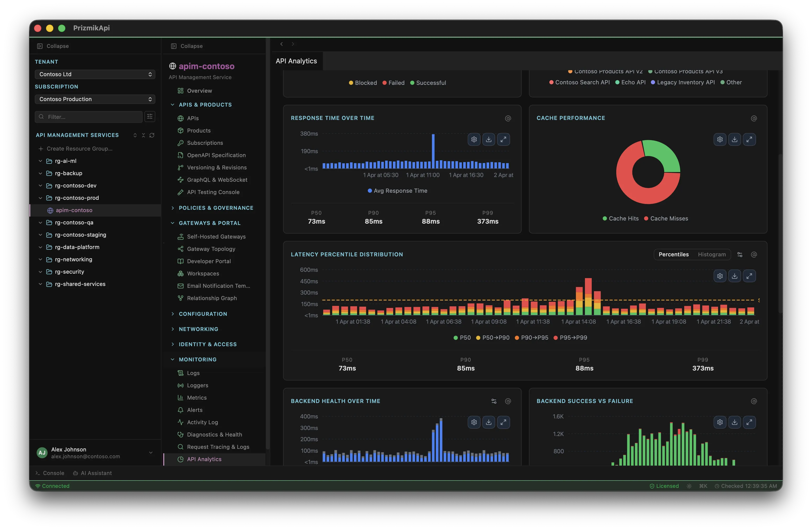The width and height of the screenshot is (812, 530).
Task: Open the Subscription dropdown
Action: (95, 99)
